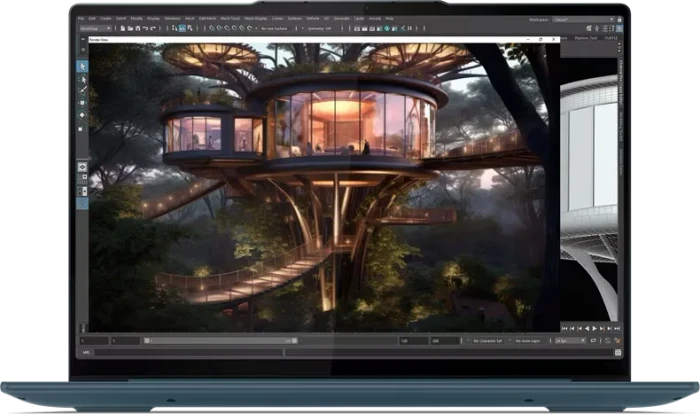Open the Hypershade round teal icon
Screen dimensions: 700x414
[387, 29]
